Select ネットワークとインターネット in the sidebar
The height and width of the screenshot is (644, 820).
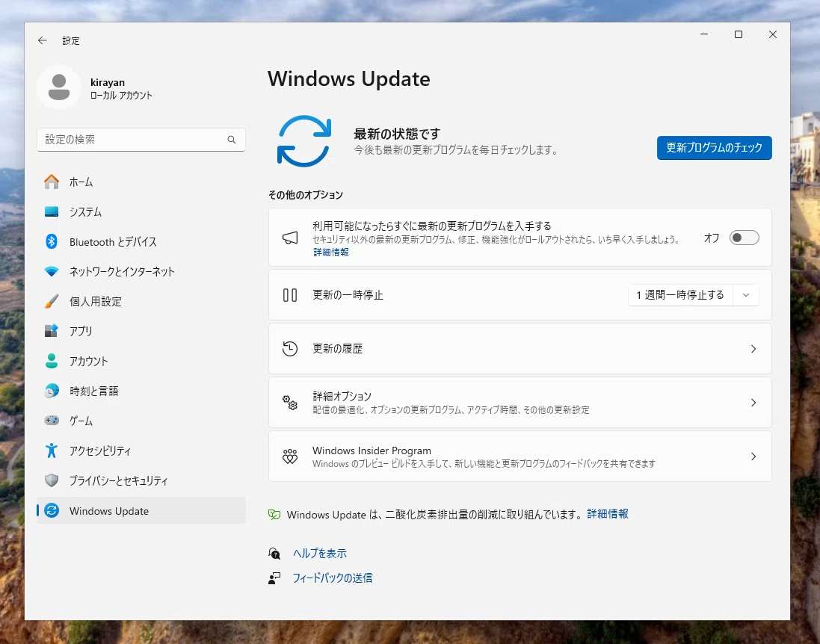[x=141, y=271]
